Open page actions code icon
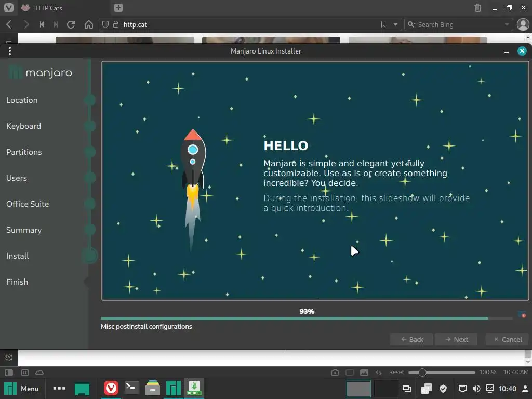 [x=379, y=372]
